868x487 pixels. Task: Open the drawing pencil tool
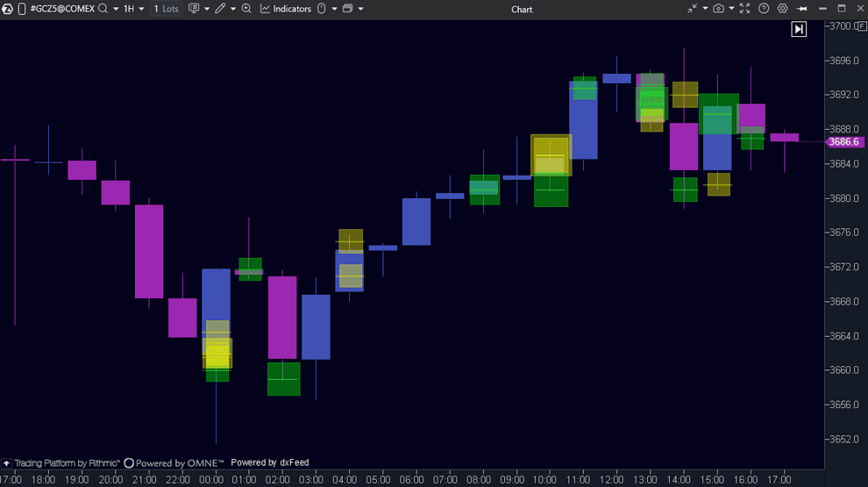[220, 9]
